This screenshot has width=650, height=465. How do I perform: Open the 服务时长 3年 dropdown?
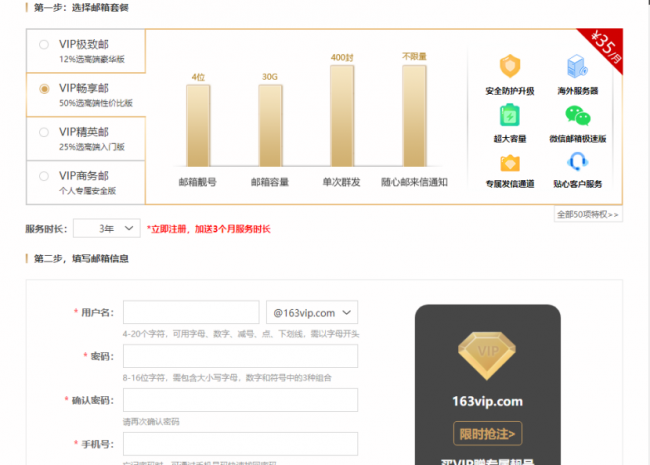pyautogui.click(x=107, y=228)
